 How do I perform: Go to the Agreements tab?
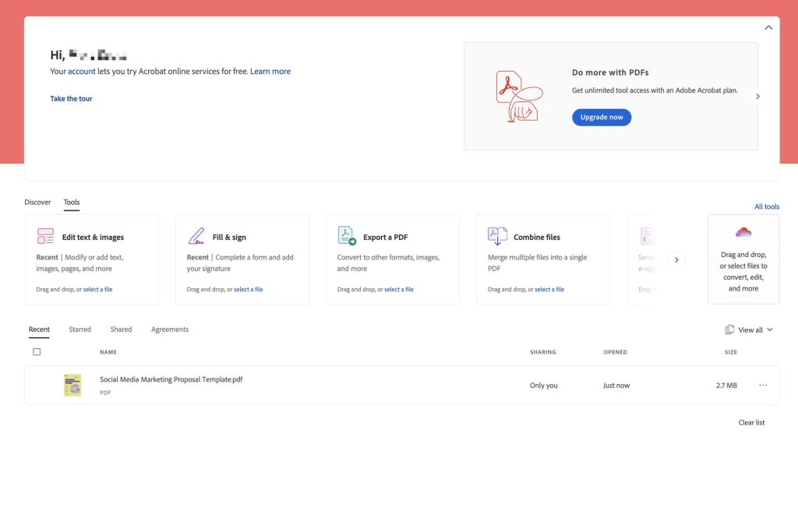point(169,329)
